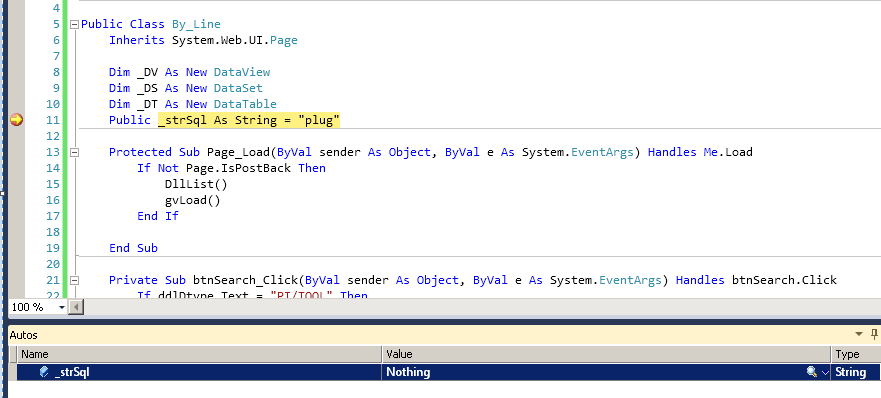881x398 pixels.
Task: Click the gvLoad() call on line 16
Action: tap(193, 200)
